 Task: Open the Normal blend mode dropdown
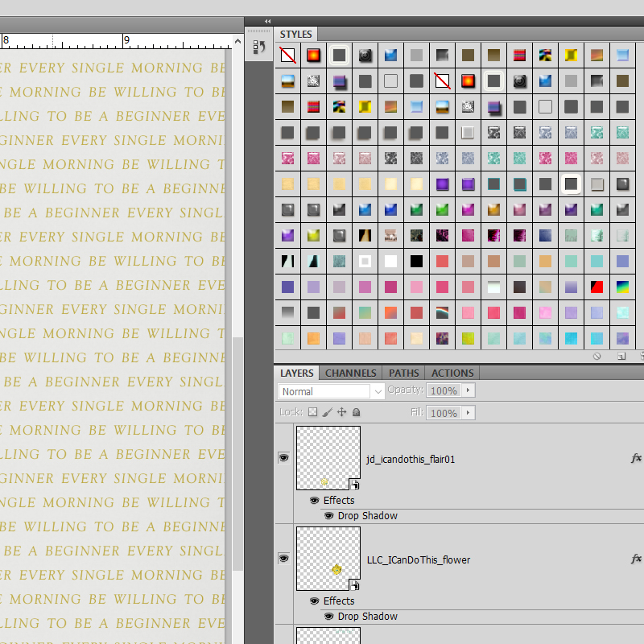pos(332,391)
